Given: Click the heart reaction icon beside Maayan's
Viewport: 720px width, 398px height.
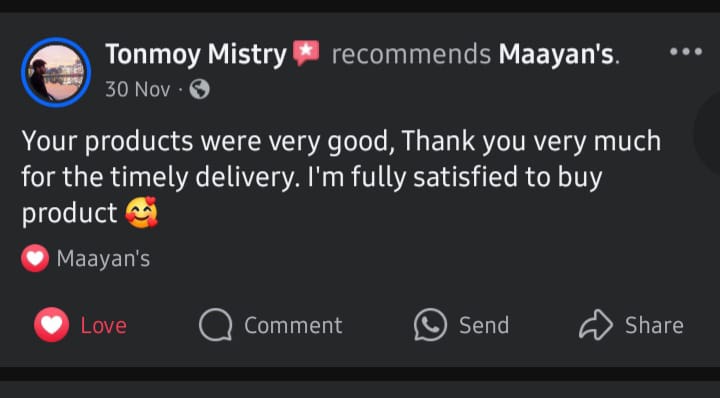Looking at the screenshot, I should pos(35,258).
